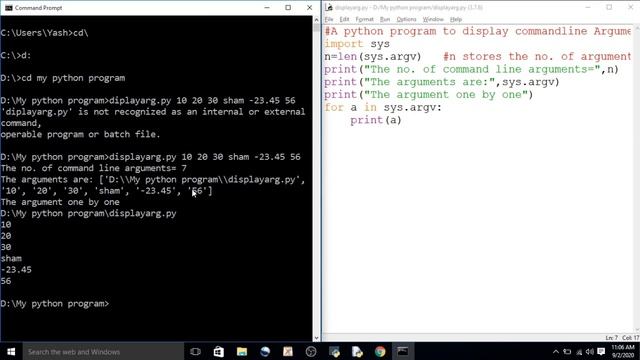The height and width of the screenshot is (360, 640).
Task: Open the File menu in IDLE
Action: [x=329, y=19]
